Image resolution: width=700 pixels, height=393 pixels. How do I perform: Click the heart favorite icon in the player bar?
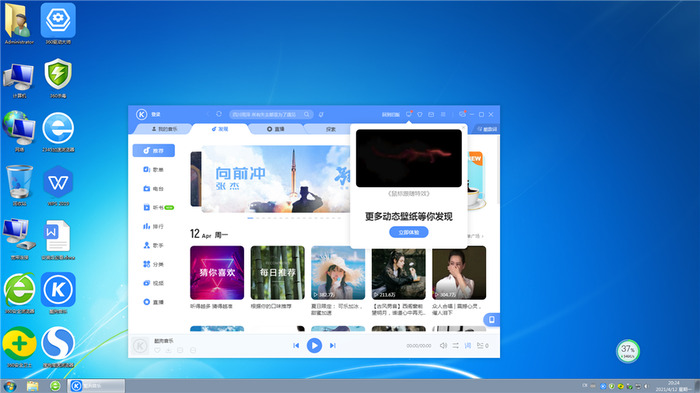click(x=157, y=351)
